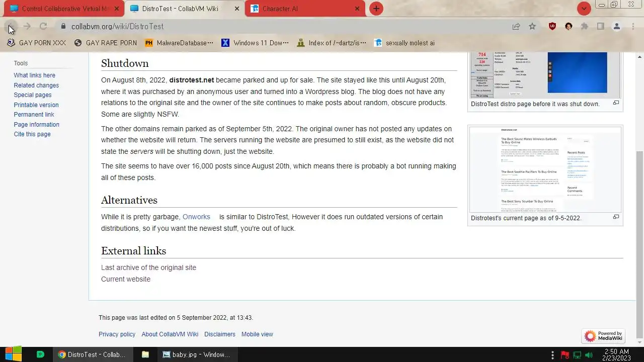Viewport: 644px width, 362px height.
Task: Show hidden tray icons via three dots
Action: 552,354
